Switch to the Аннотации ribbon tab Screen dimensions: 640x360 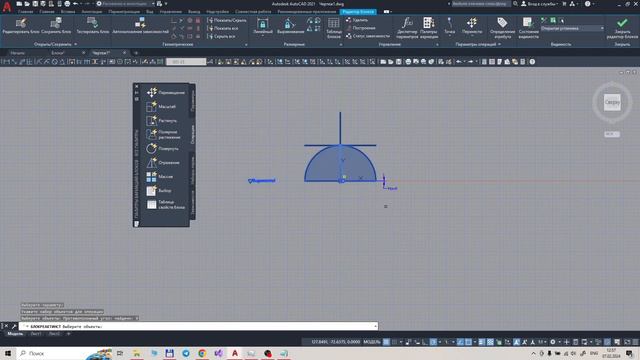[x=92, y=12]
